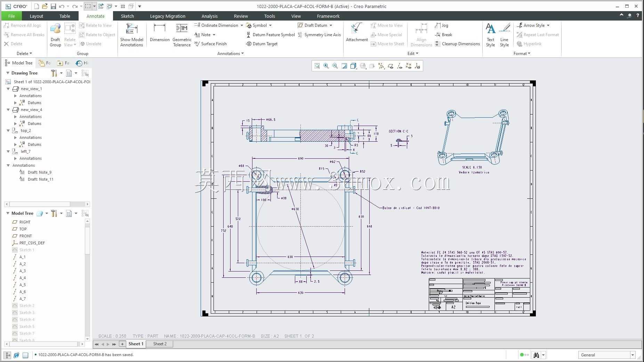The image size is (644, 362).
Task: Switch to Sheet 2 tab
Action: [x=160, y=344]
